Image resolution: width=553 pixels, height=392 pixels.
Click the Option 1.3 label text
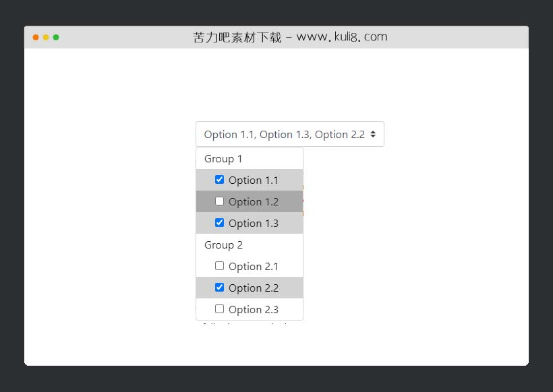pos(254,224)
